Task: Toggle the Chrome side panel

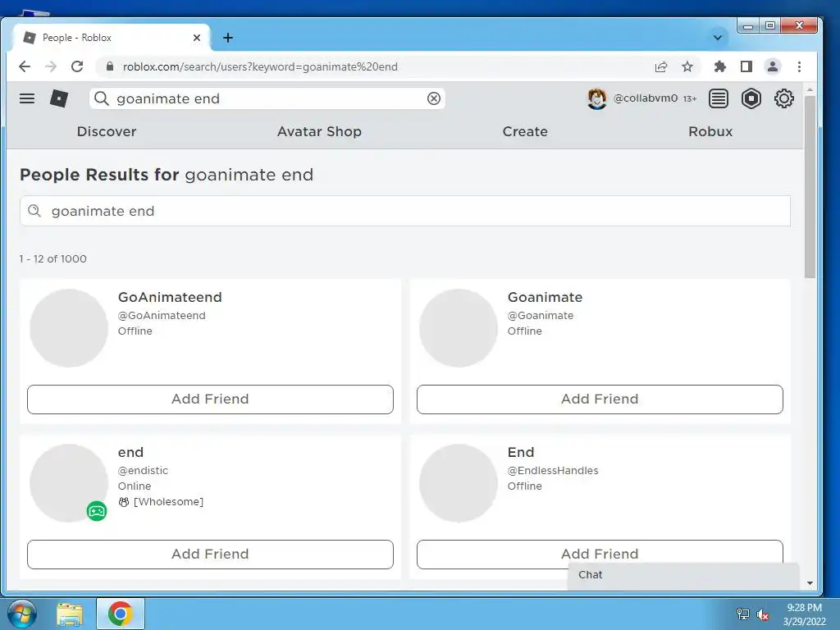Action: click(746, 66)
